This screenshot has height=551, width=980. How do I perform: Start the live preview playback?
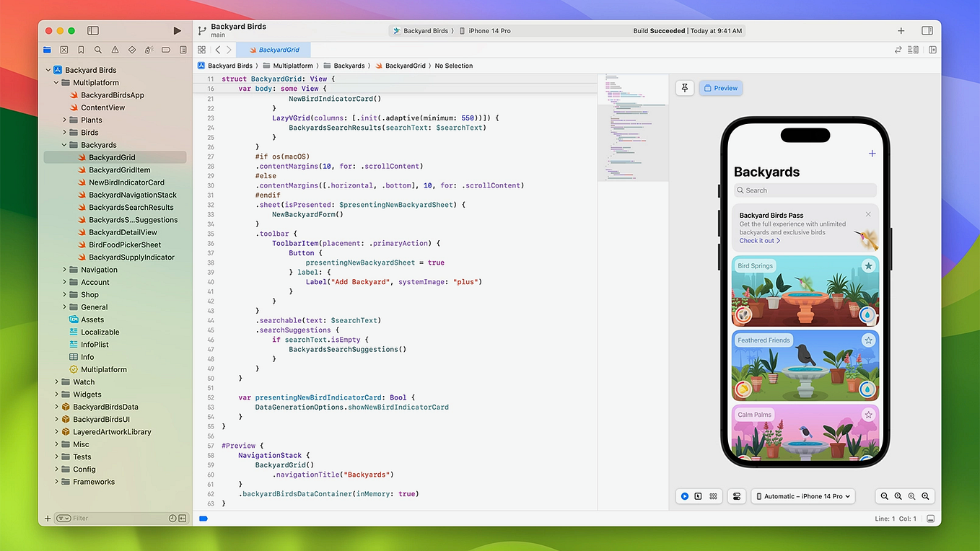point(684,496)
